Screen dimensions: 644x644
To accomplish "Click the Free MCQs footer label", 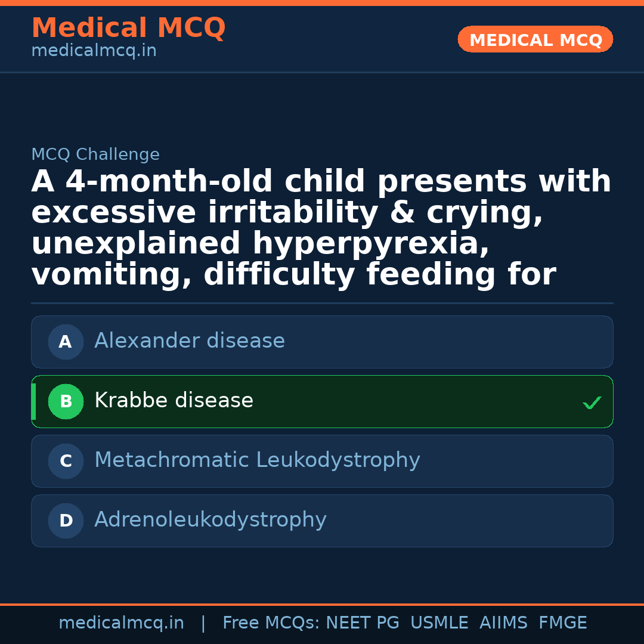I will click(x=271, y=623).
